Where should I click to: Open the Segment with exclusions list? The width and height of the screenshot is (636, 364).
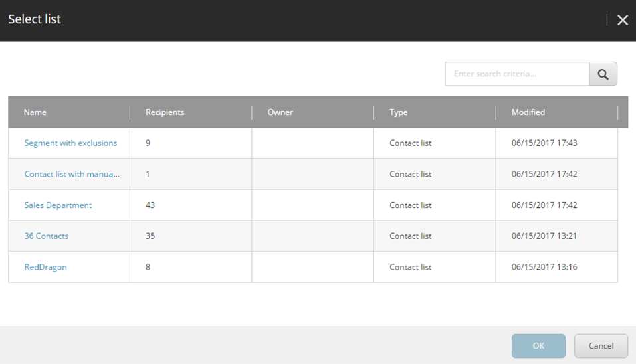(x=70, y=143)
